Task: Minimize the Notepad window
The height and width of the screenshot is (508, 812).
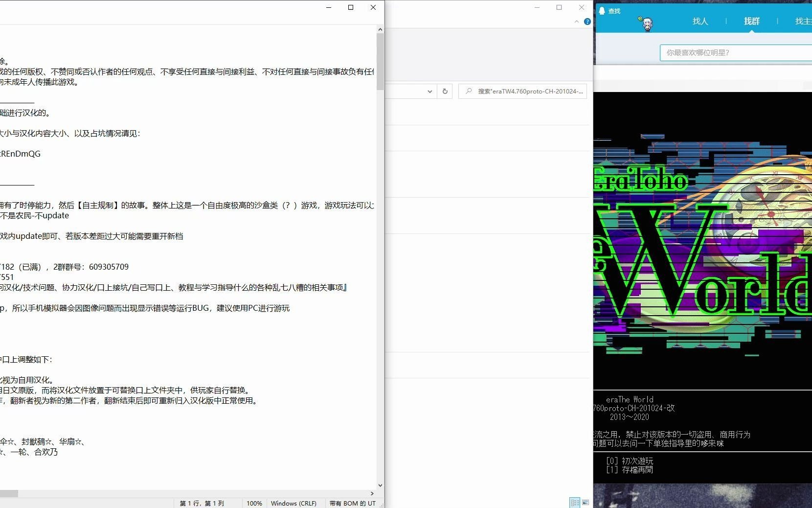Action: 329,7
